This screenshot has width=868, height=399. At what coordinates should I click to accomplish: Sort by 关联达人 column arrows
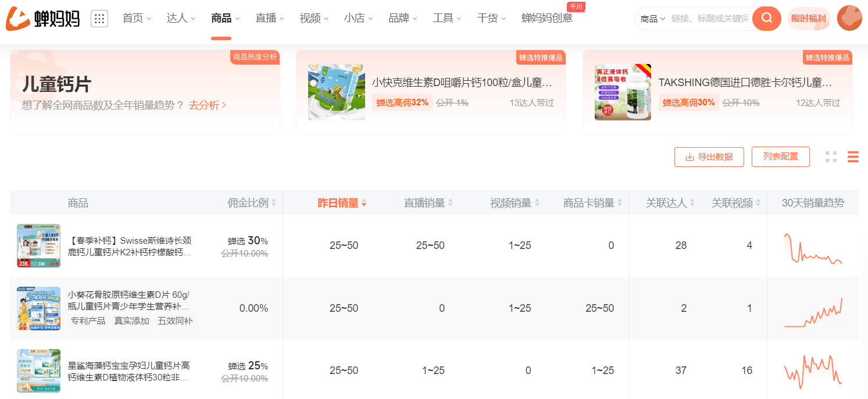point(693,203)
